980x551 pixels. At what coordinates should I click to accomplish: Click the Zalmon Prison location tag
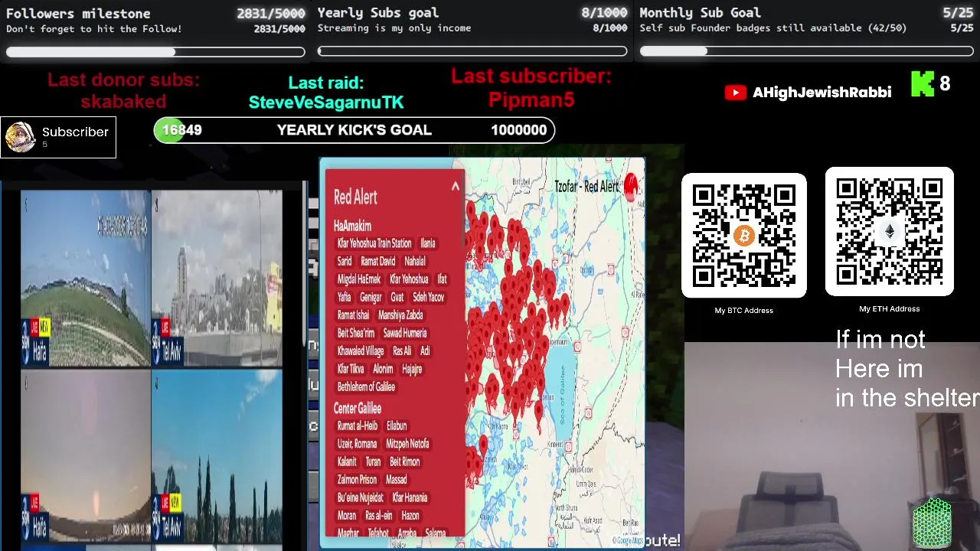[x=357, y=480]
